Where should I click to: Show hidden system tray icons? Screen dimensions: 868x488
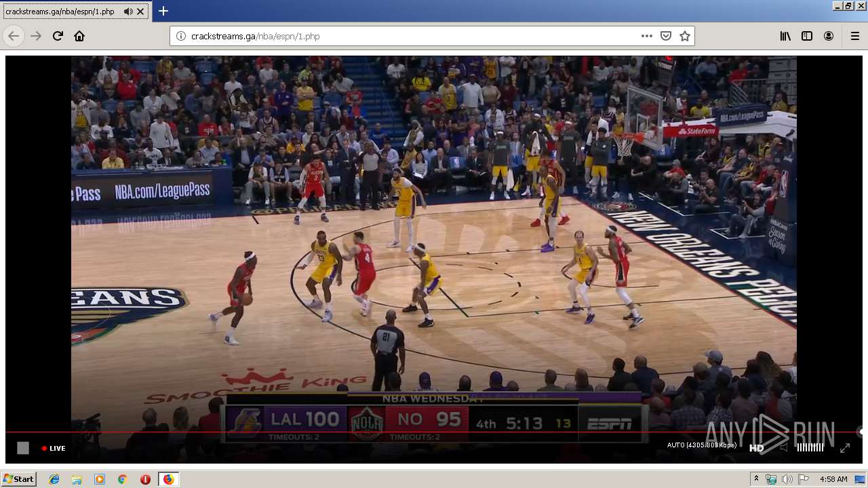[x=756, y=479]
